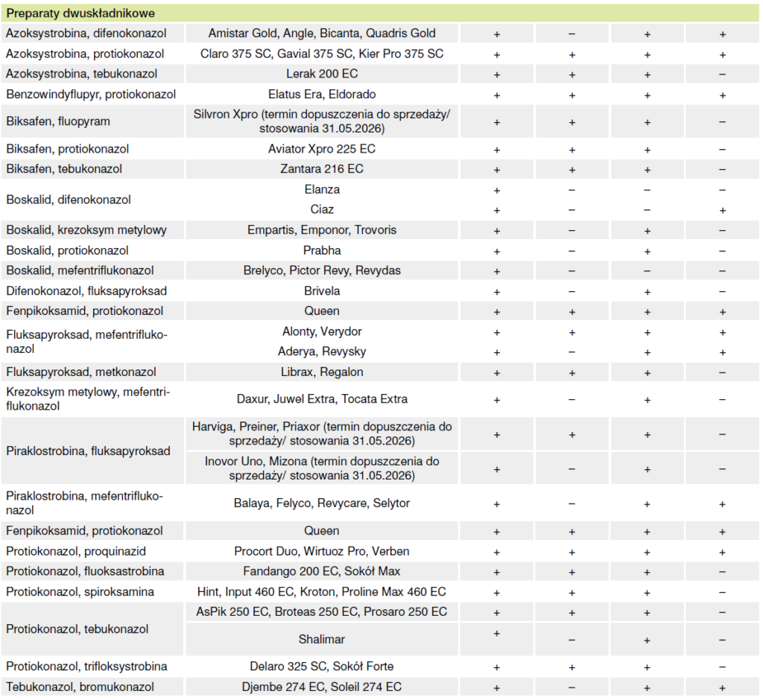This screenshot has width=763, height=700.
Task: Select the 'Shalimar' product cell
Action: click(322, 639)
